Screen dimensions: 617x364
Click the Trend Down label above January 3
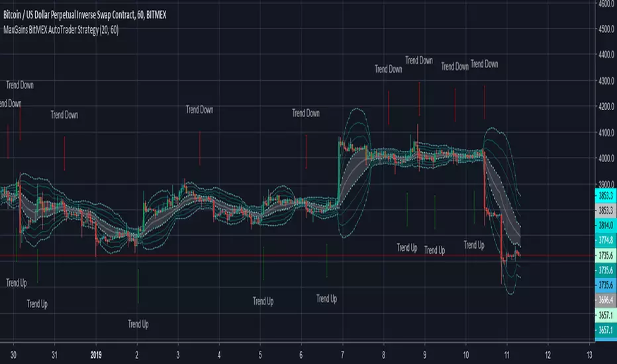click(x=199, y=110)
